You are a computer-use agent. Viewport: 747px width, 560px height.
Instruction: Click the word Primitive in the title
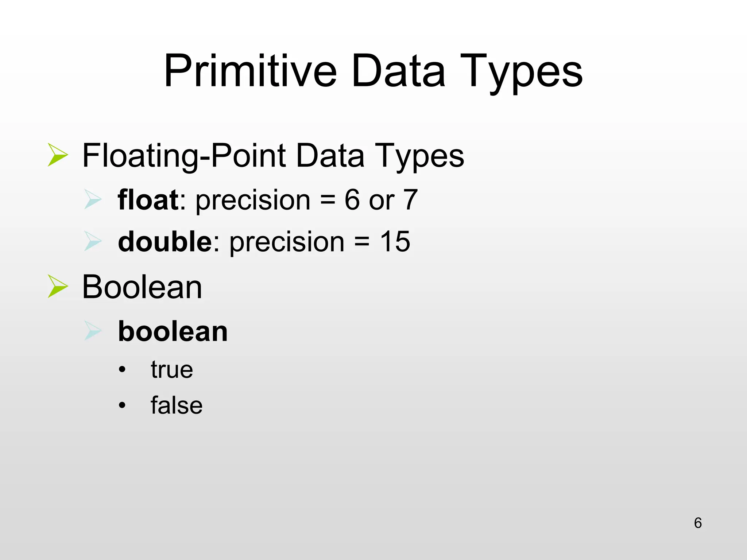click(x=250, y=71)
